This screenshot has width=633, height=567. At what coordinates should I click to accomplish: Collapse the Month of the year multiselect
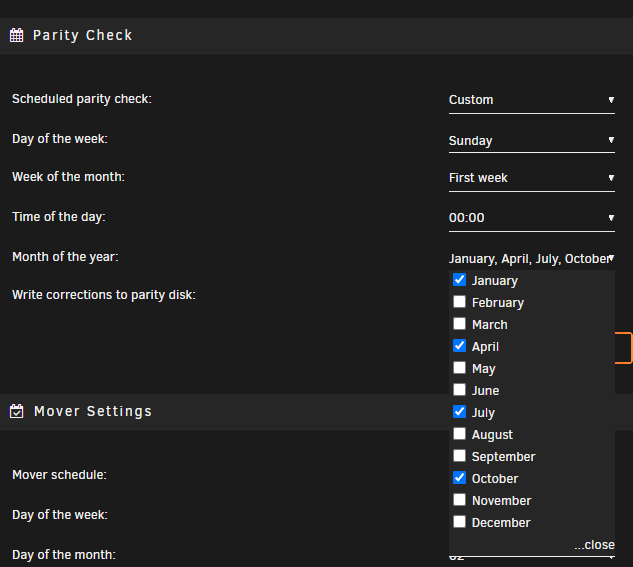532,259
